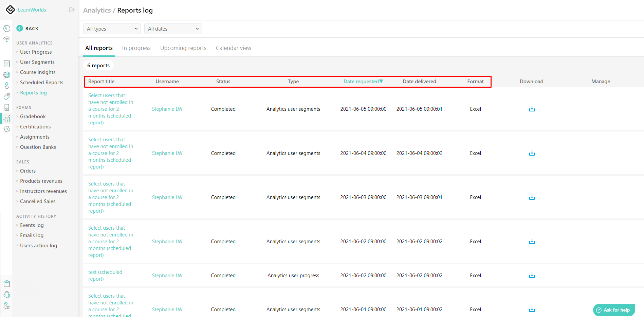The image size is (644, 317).
Task: Click the globe icon in left sidebar
Action: tap(6, 75)
